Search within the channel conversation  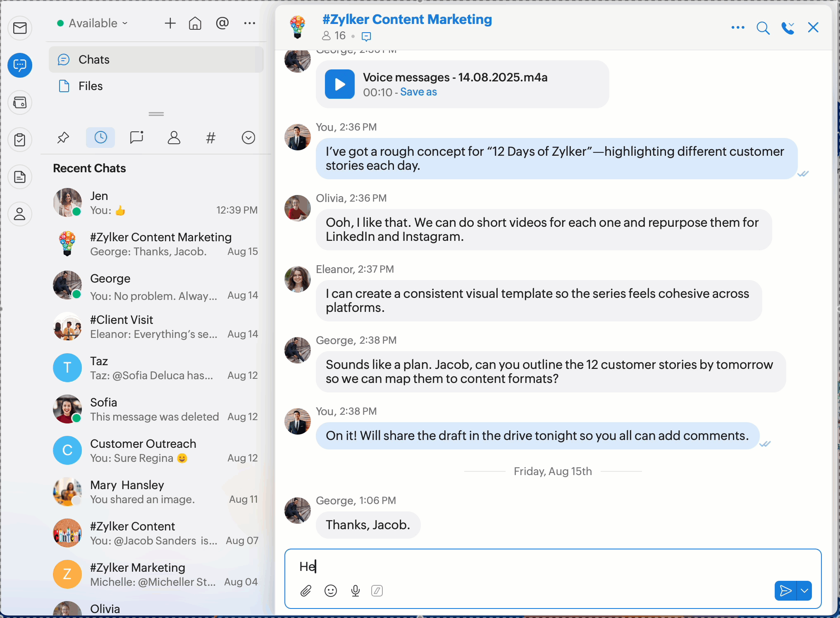[x=763, y=28]
